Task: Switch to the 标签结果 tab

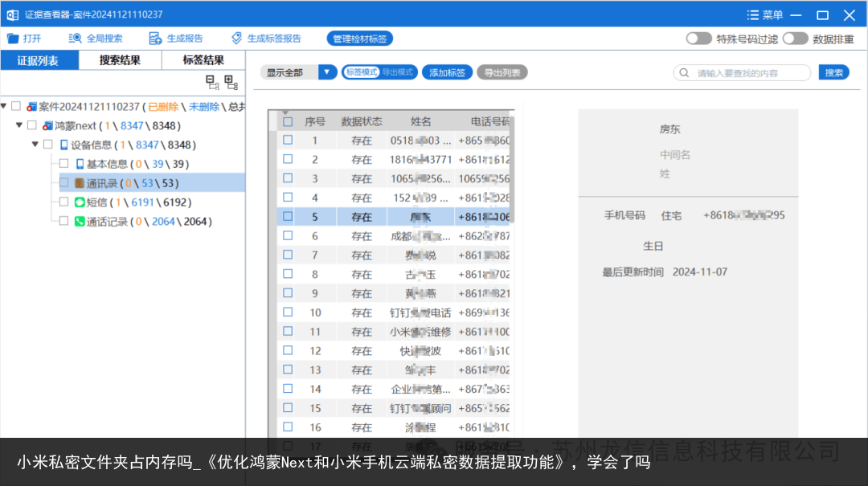Action: tap(203, 60)
